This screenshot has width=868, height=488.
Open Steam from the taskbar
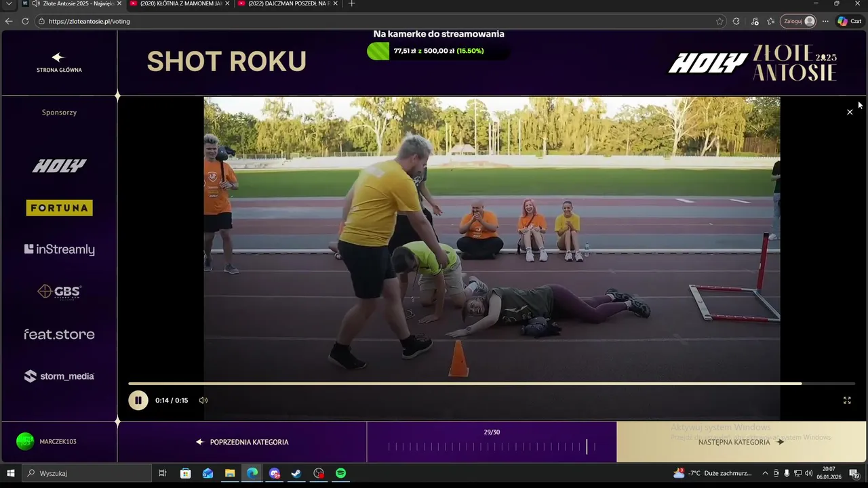[296, 473]
